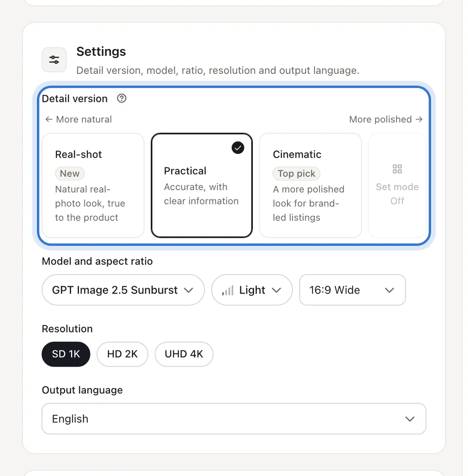The height and width of the screenshot is (476, 468).
Task: Open the Detail version help icon
Action: 121,98
